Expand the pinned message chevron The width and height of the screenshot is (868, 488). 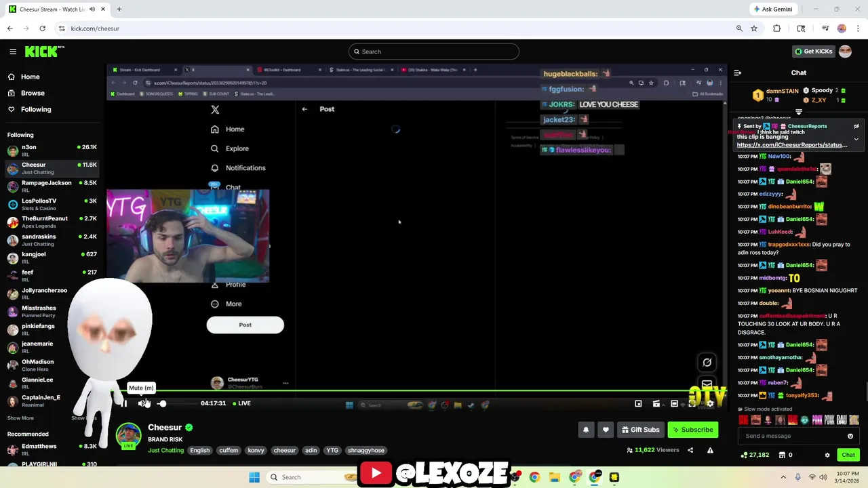click(856, 140)
